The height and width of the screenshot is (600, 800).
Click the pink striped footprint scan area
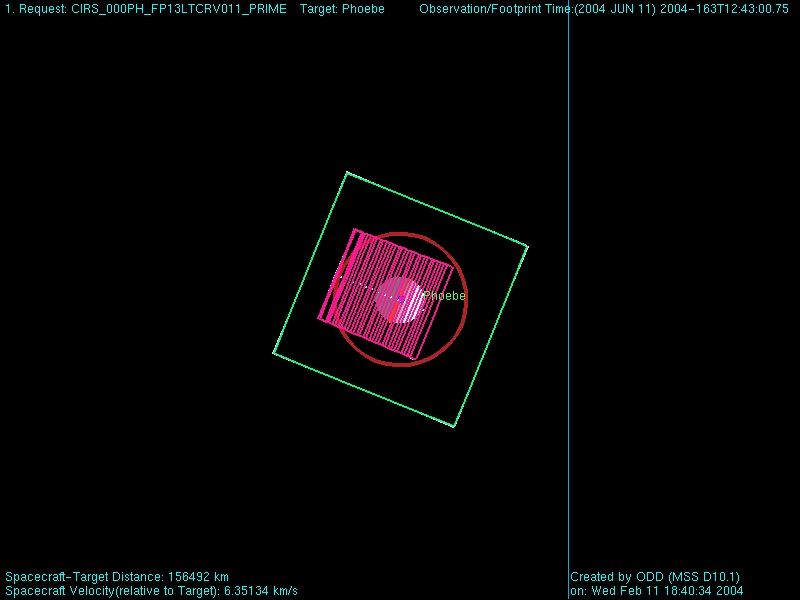point(385,294)
